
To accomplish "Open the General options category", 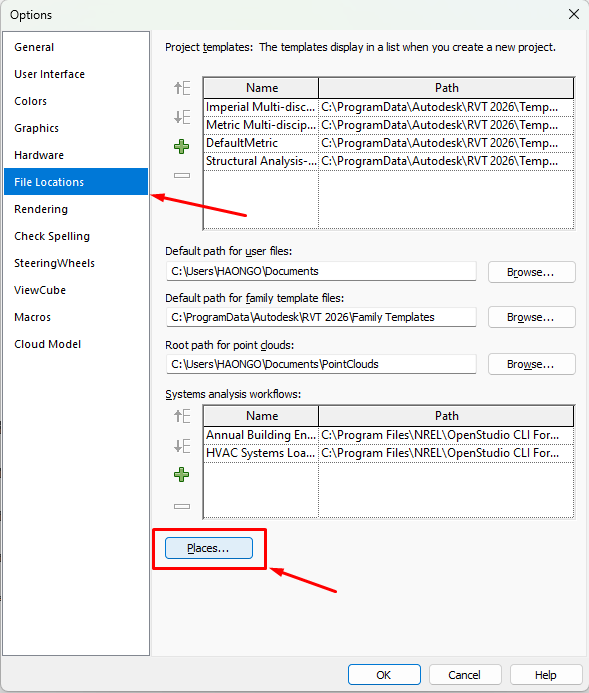I will pyautogui.click(x=76, y=47).
